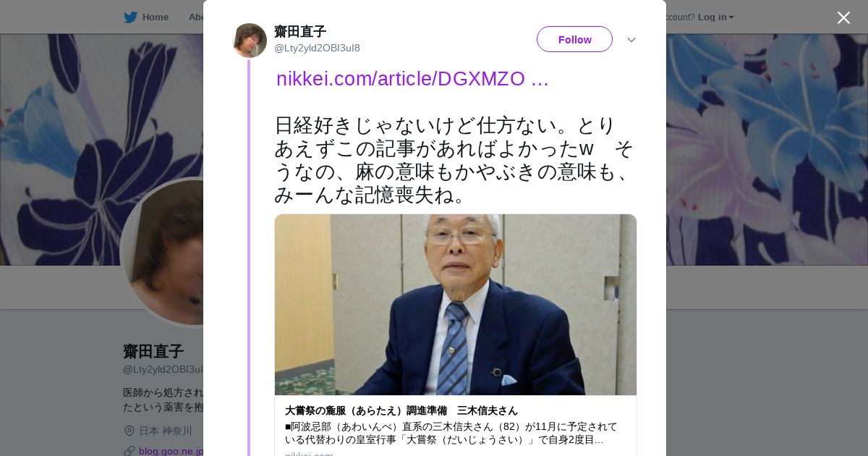The width and height of the screenshot is (868, 456).
Task: Click the location pin icon near 日本 神奈川
Action: [x=129, y=431]
